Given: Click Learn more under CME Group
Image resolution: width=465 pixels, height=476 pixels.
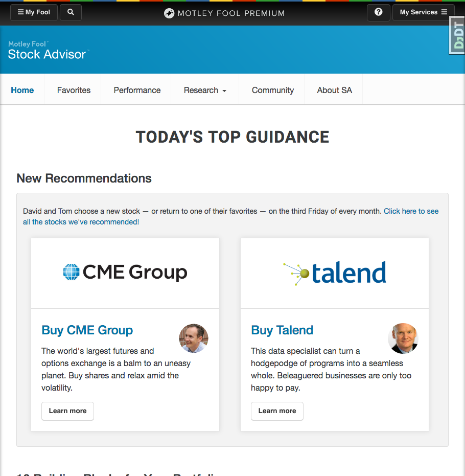Looking at the screenshot, I should tap(67, 411).
